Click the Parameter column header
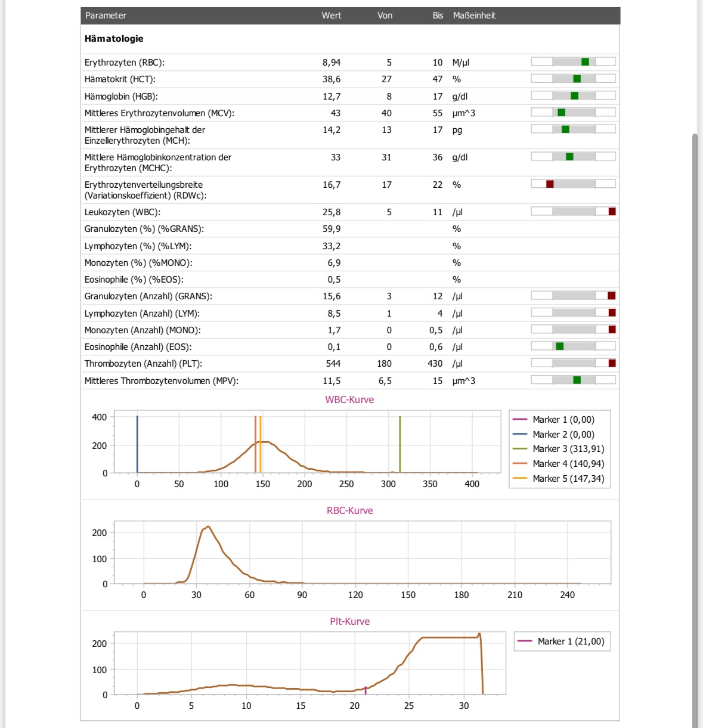The width and height of the screenshot is (703, 728). point(106,16)
